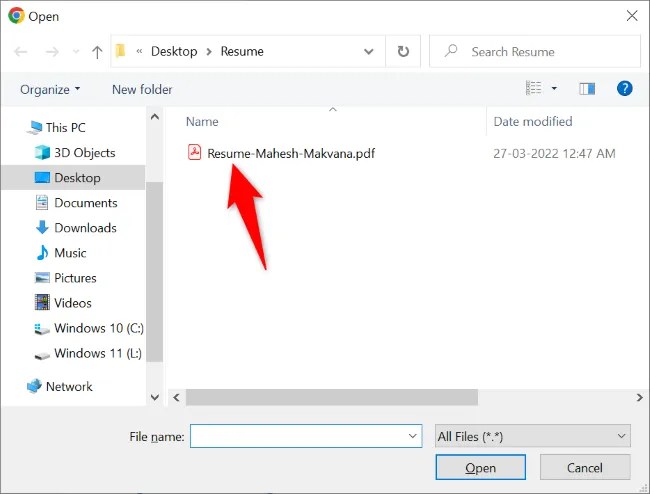Open the Organize menu
Screen dimensions: 650x494
click(50, 90)
